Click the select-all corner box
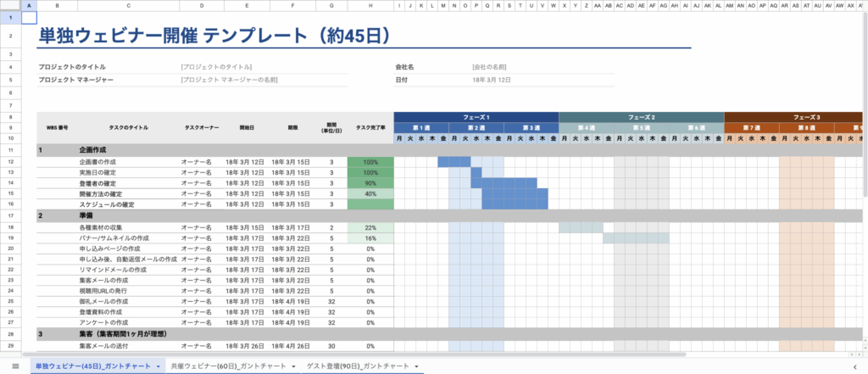 coord(10,6)
